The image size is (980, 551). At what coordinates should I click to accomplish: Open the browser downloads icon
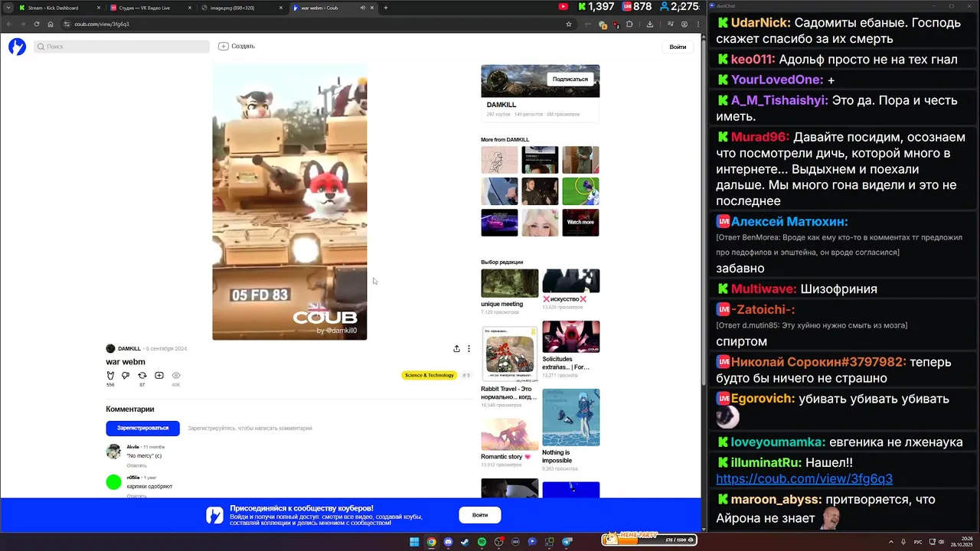coord(650,24)
